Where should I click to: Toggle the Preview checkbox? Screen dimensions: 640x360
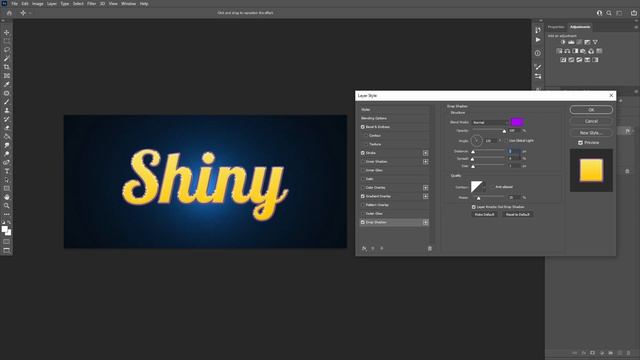point(580,142)
